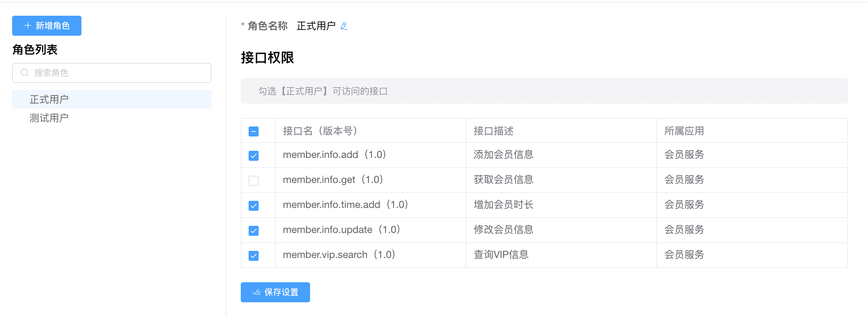Enable the member.info.get checkbox
Screen dimensions: 868x328
click(x=254, y=181)
